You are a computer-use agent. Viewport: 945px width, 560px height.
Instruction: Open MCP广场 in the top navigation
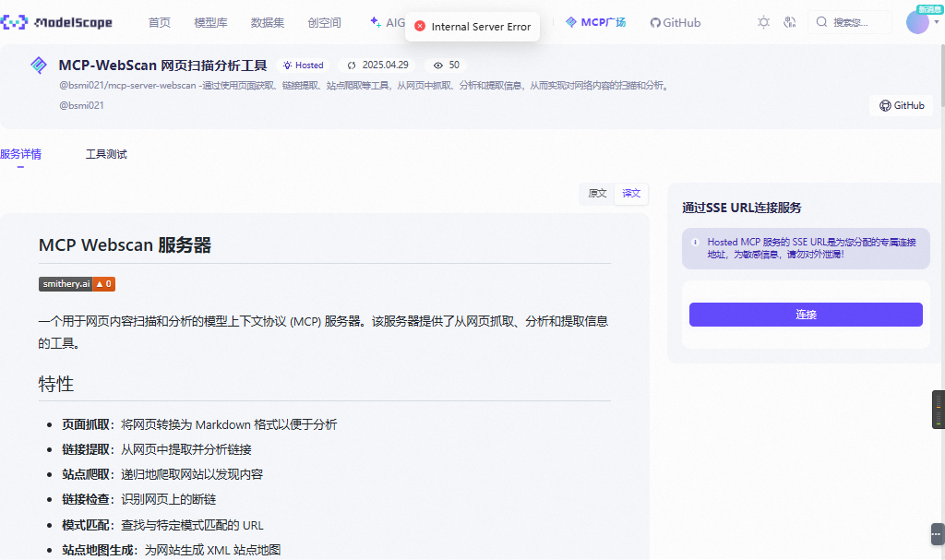click(595, 22)
